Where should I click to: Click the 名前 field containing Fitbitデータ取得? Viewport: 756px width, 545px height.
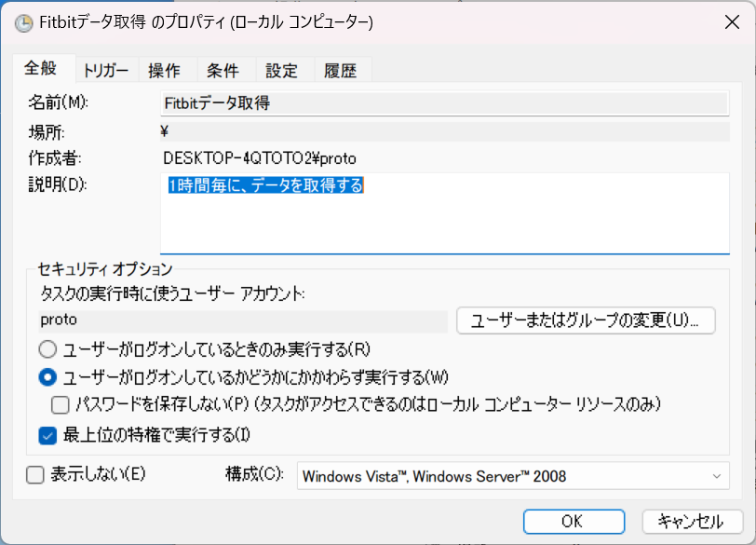coord(443,103)
